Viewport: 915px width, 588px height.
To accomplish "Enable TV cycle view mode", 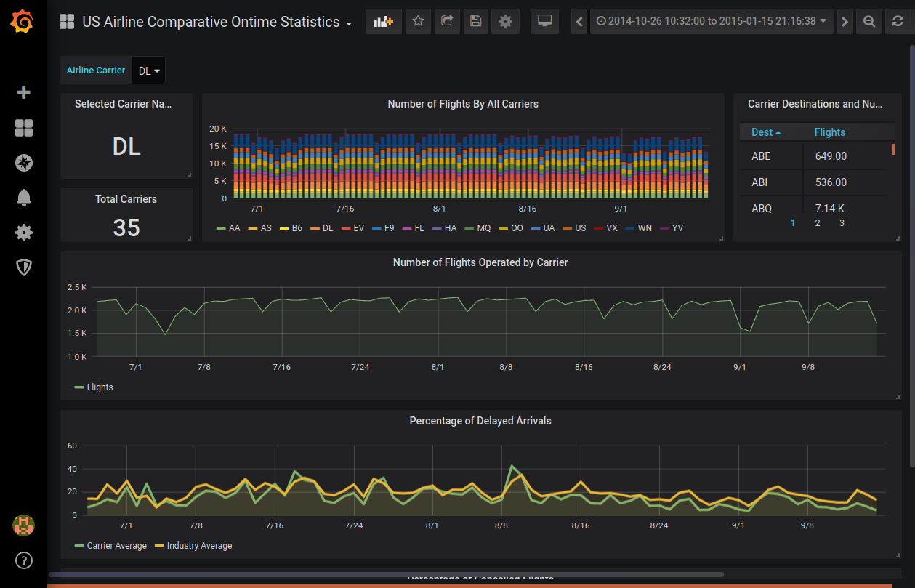I will pyautogui.click(x=544, y=21).
